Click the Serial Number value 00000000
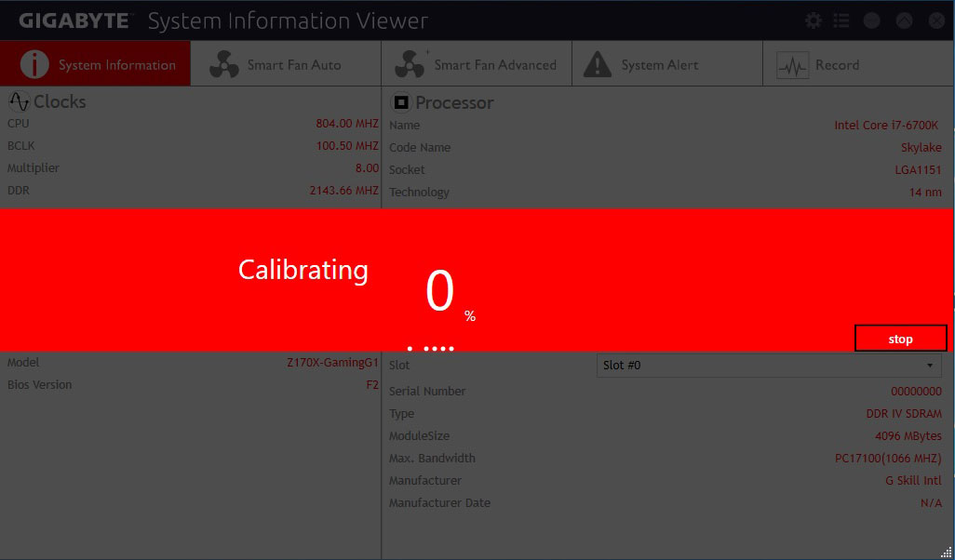The height and width of the screenshot is (560, 955). [916, 392]
